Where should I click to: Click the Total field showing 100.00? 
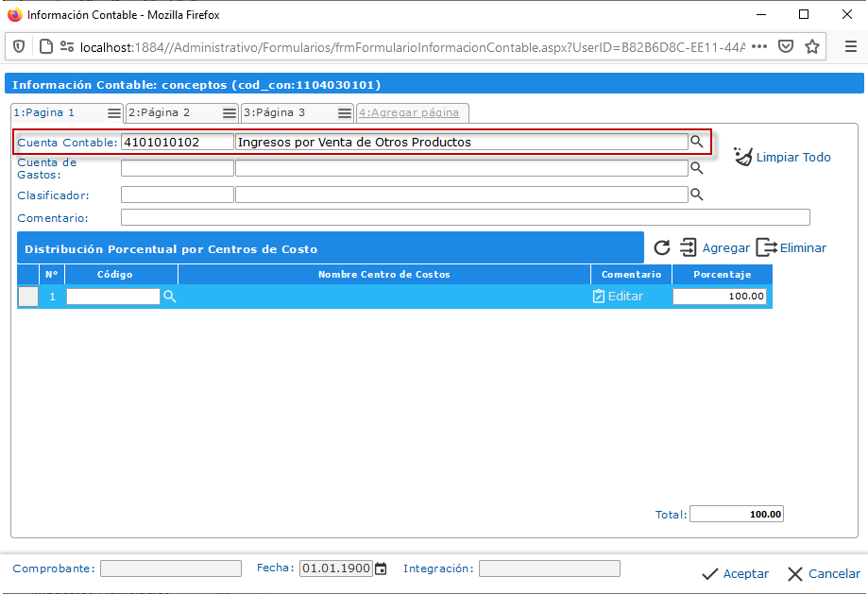tap(737, 515)
